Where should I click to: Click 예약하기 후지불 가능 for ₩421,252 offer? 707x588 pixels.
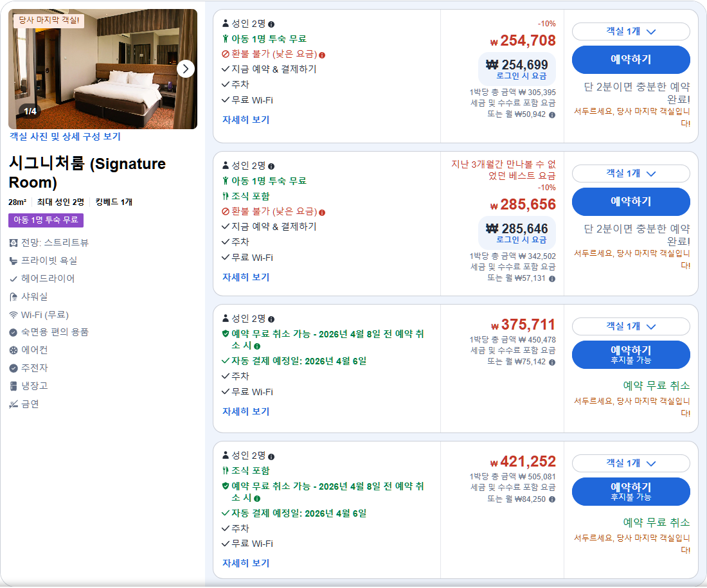tap(631, 492)
